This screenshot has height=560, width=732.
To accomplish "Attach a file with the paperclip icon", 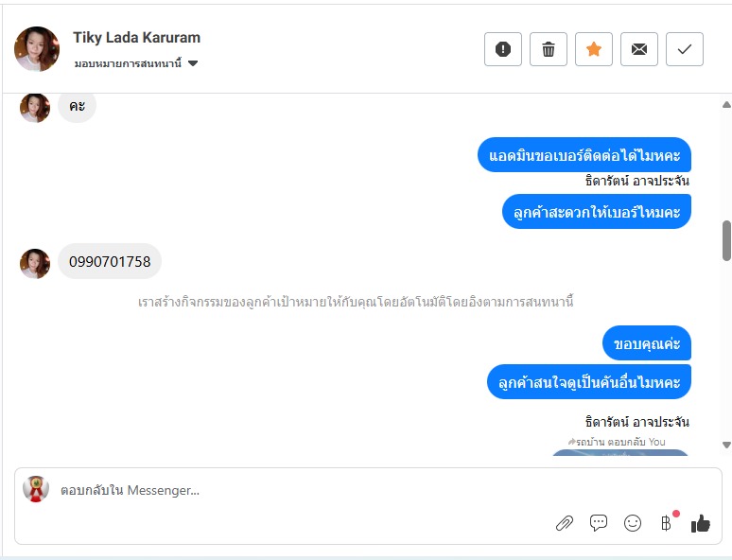I will [x=565, y=523].
